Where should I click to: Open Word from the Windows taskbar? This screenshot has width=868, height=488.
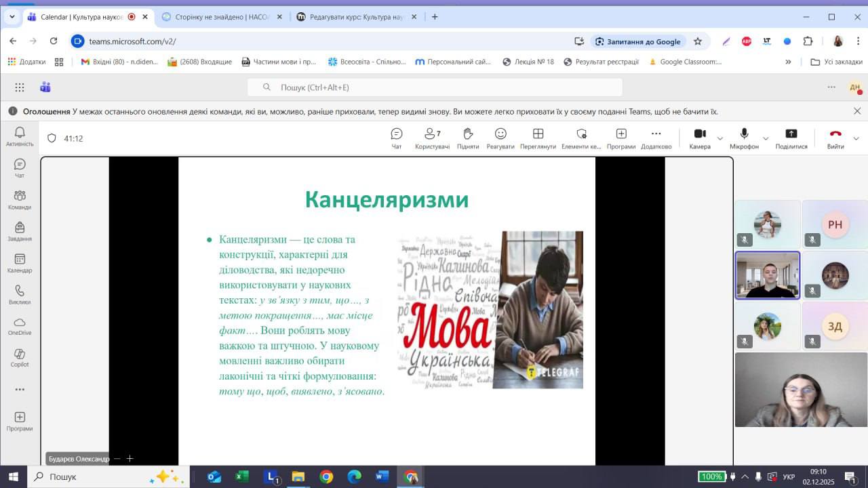pyautogui.click(x=382, y=476)
